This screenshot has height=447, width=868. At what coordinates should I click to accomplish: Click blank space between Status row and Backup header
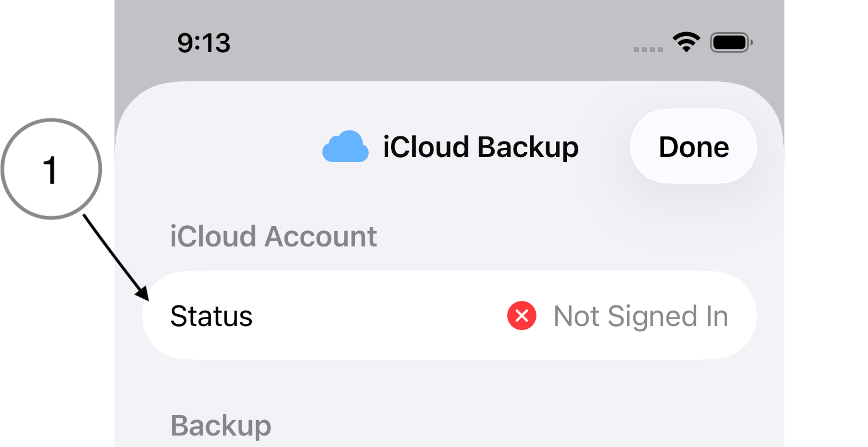[449, 384]
